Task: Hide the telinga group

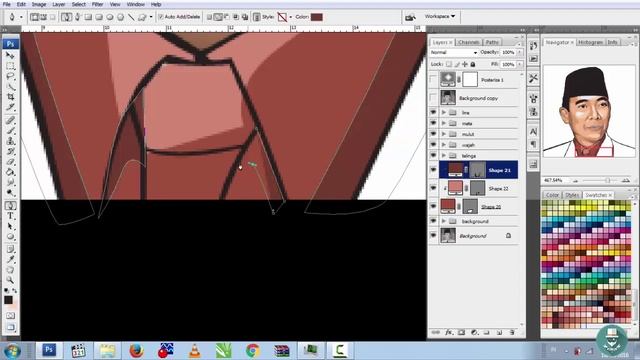Action: pos(433,156)
